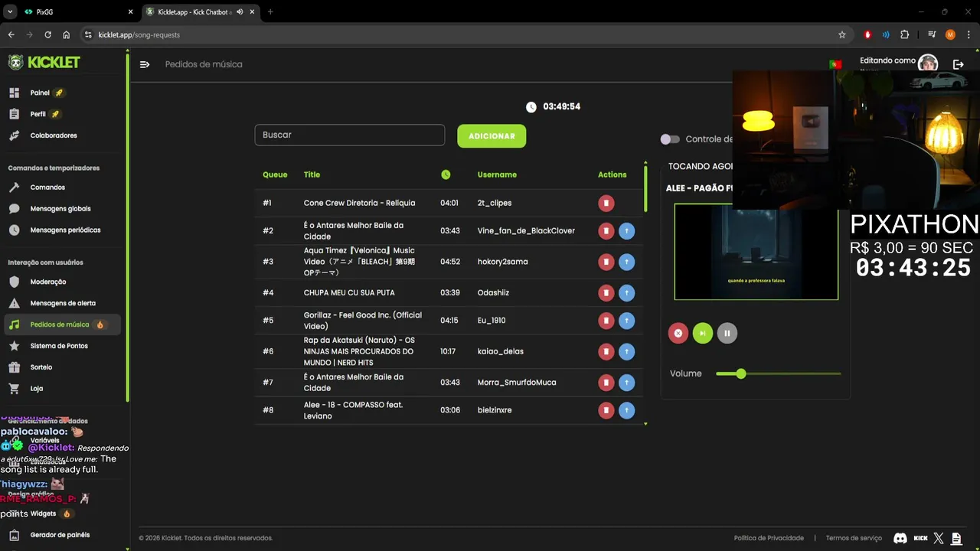Delete song #1 Cone Crew Diretoria
The height and width of the screenshot is (551, 980).
coord(606,203)
